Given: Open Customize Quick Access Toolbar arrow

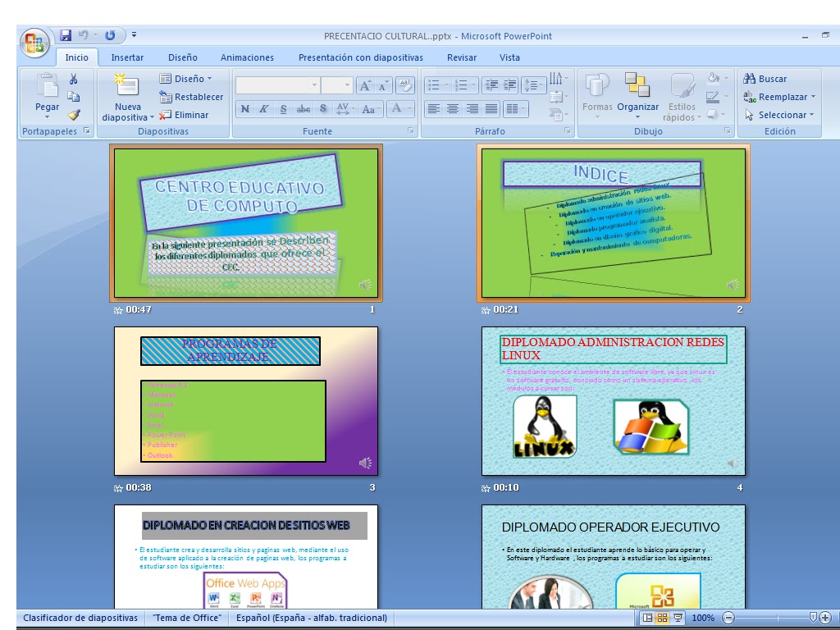Looking at the screenshot, I should (134, 34).
